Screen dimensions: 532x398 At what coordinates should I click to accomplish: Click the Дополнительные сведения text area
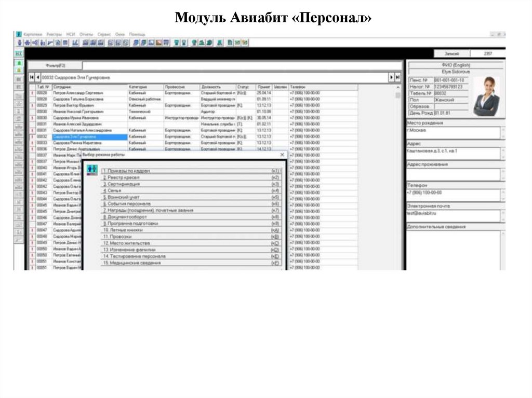[x=454, y=250]
